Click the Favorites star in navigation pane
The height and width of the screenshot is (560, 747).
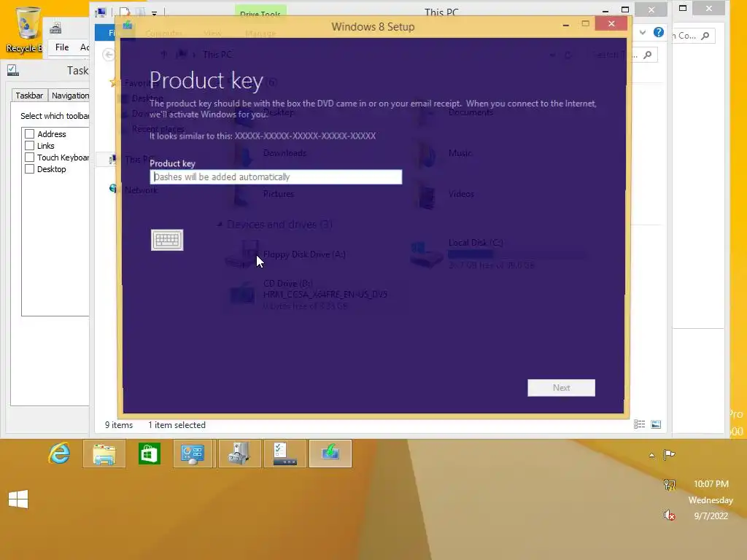(113, 83)
